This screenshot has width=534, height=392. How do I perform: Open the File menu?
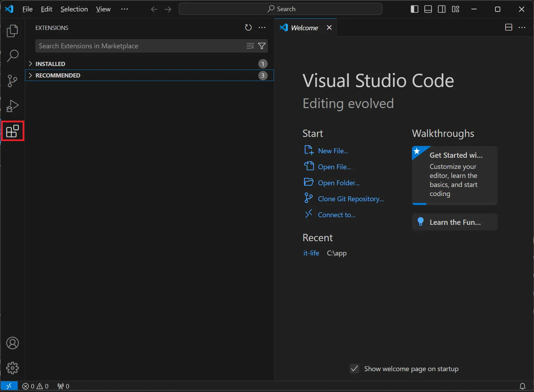click(27, 9)
